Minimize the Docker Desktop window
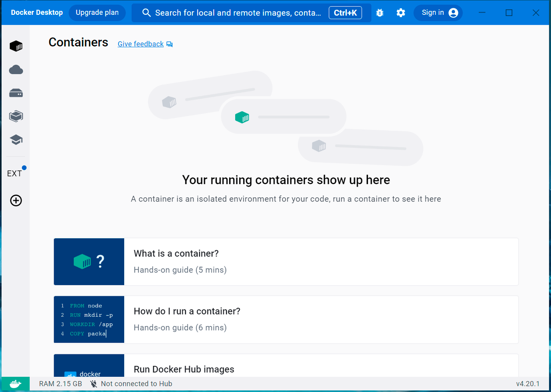This screenshot has height=392, width=551. (x=482, y=13)
